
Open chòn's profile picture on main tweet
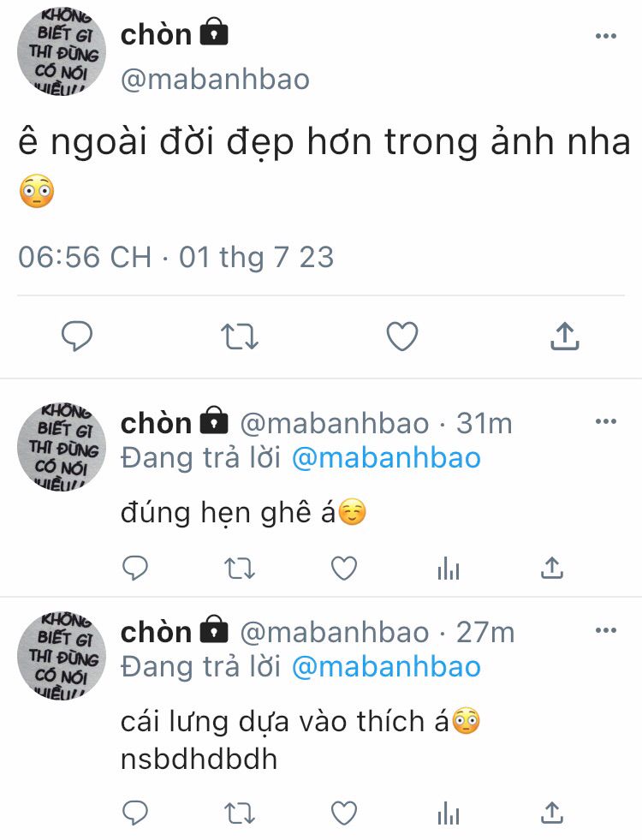[62, 51]
